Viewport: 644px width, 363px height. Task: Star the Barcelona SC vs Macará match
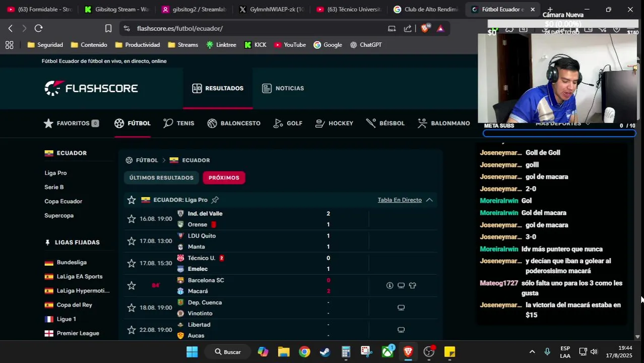[132, 285]
